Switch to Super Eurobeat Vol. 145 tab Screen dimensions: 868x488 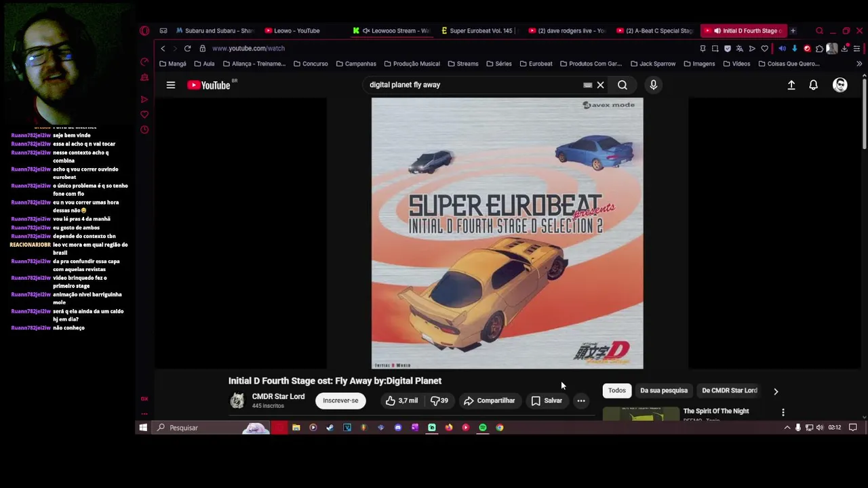tap(478, 30)
